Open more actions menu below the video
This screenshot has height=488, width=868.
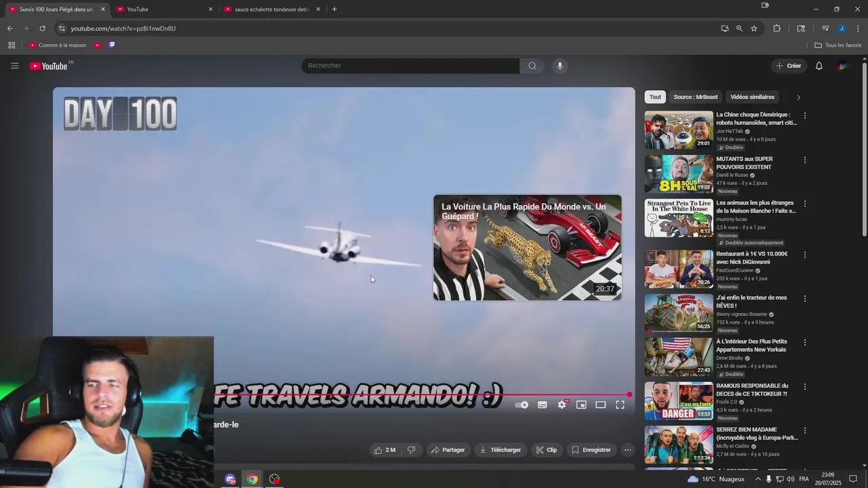(627, 450)
